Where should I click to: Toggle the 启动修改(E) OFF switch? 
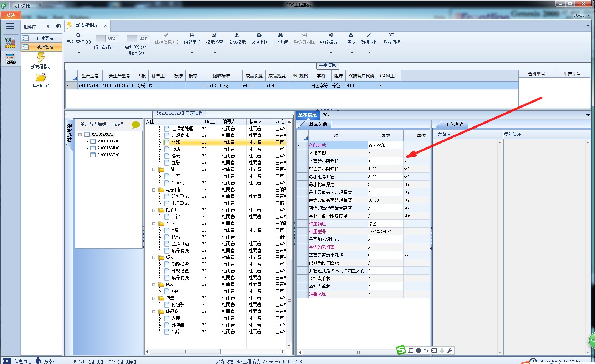pos(138,38)
